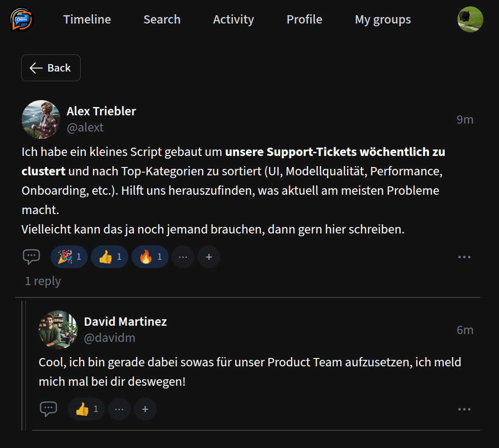Show more reactions on Alex's post
Screen dimensions: 499x448
click(183, 257)
